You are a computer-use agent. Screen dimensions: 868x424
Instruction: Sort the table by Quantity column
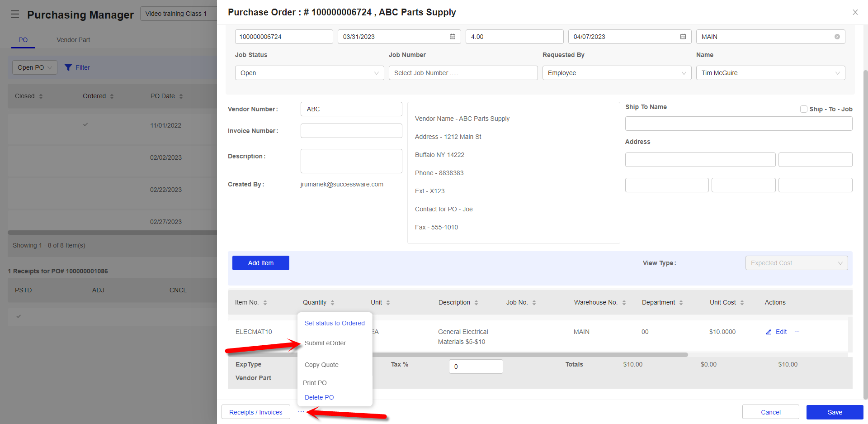coord(332,302)
